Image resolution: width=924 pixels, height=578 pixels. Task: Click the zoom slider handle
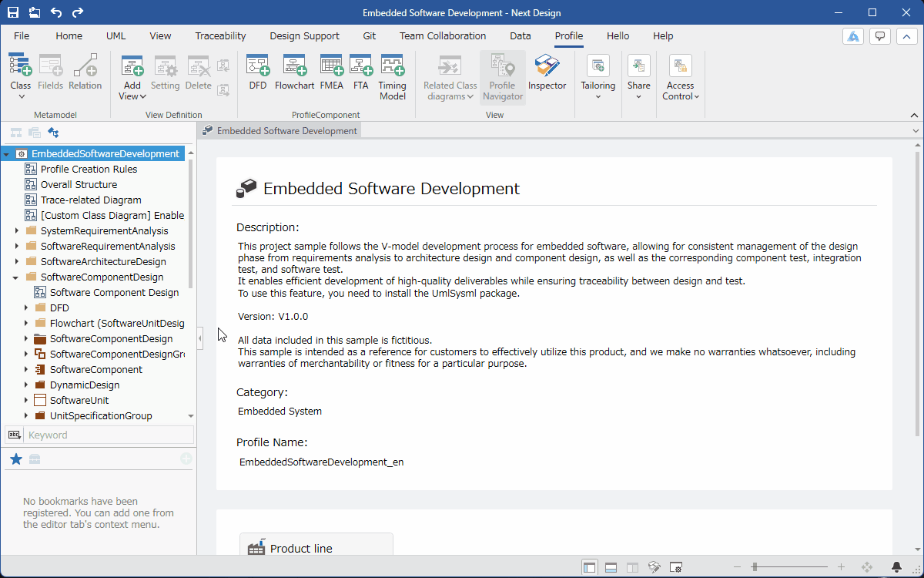click(x=755, y=567)
